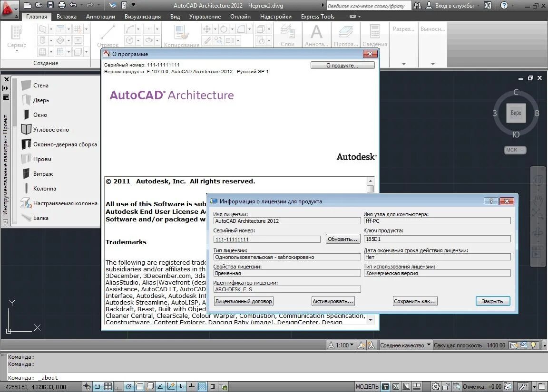This screenshot has width=548, height=392.
Task: Click the Open file icon
Action: coord(39,5)
